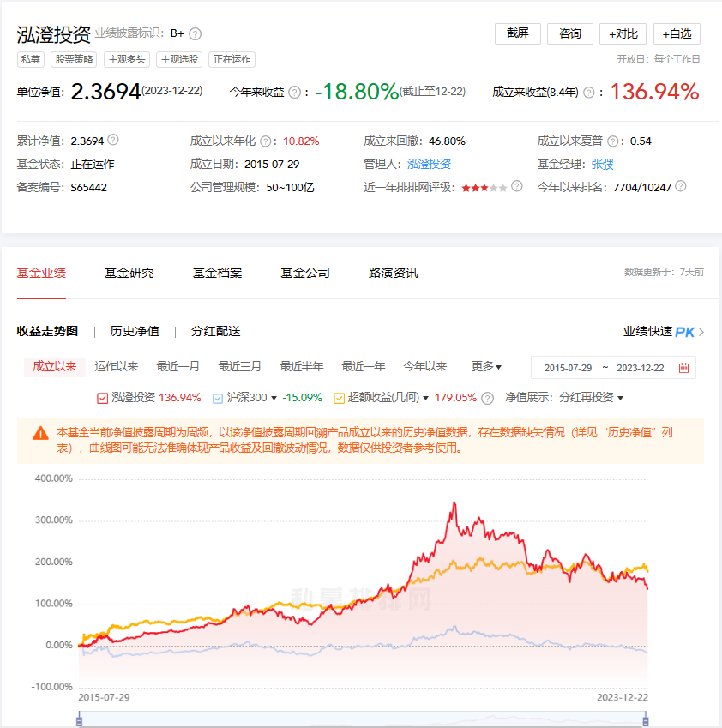Click help icon after 今年以来排名 7704/10247
Screen dimensions: 722x728
click(x=681, y=186)
